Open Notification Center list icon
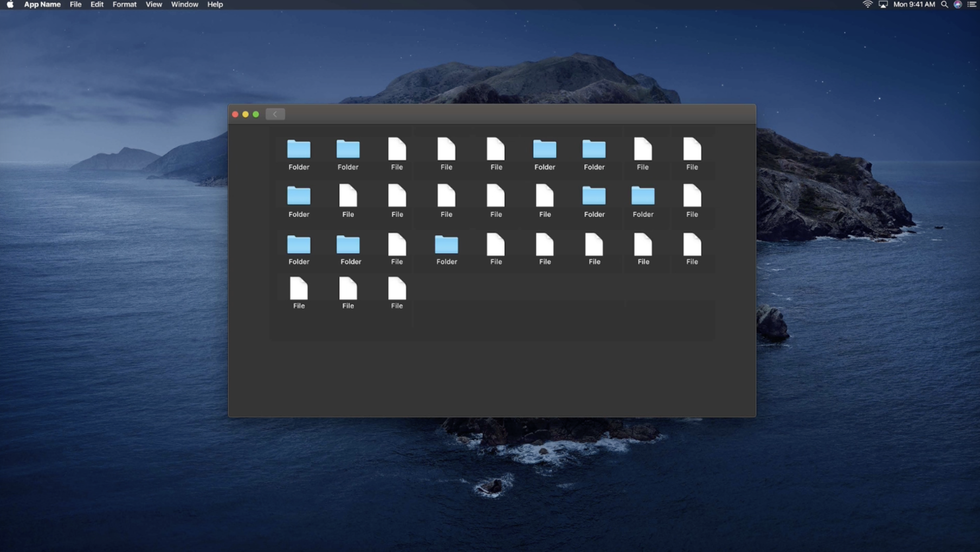The width and height of the screenshot is (980, 552). (x=972, y=4)
